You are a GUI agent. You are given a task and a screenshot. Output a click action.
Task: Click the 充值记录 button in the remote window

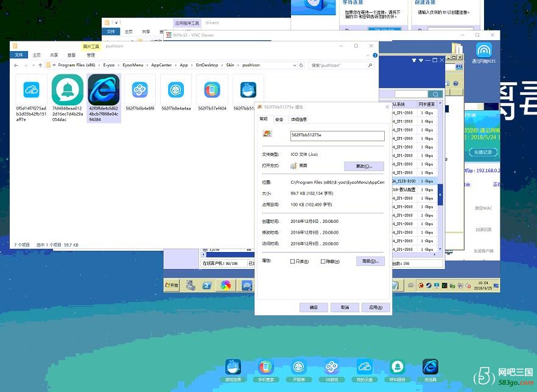pos(483,152)
